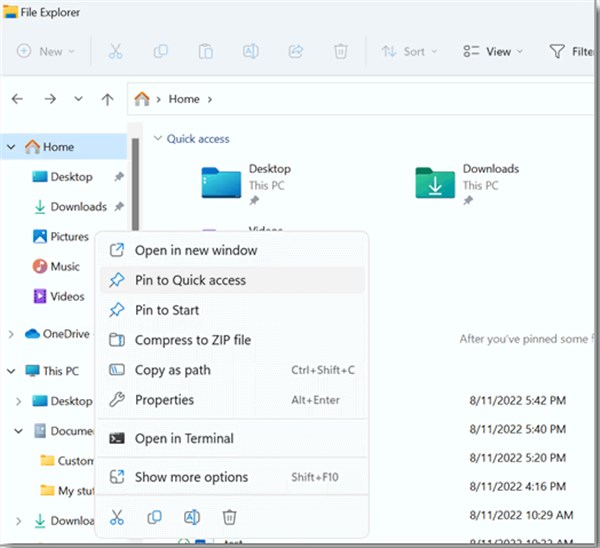The height and width of the screenshot is (548, 600).
Task: Collapse the This PC node
Action: pyautogui.click(x=11, y=371)
